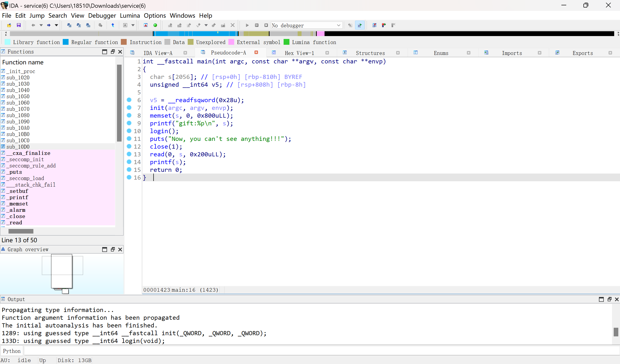Click the add breakpoint icon
Viewport: 620px width, 364px height.
[x=384, y=25]
